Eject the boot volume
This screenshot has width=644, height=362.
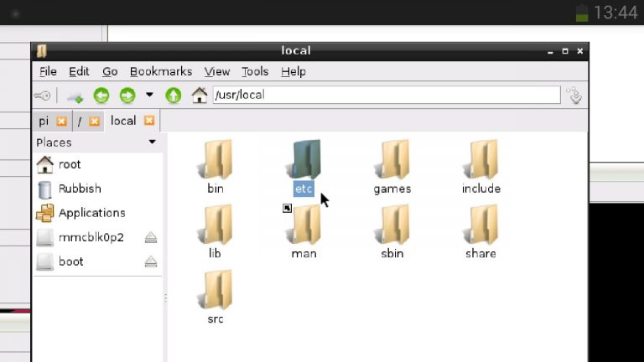click(151, 261)
